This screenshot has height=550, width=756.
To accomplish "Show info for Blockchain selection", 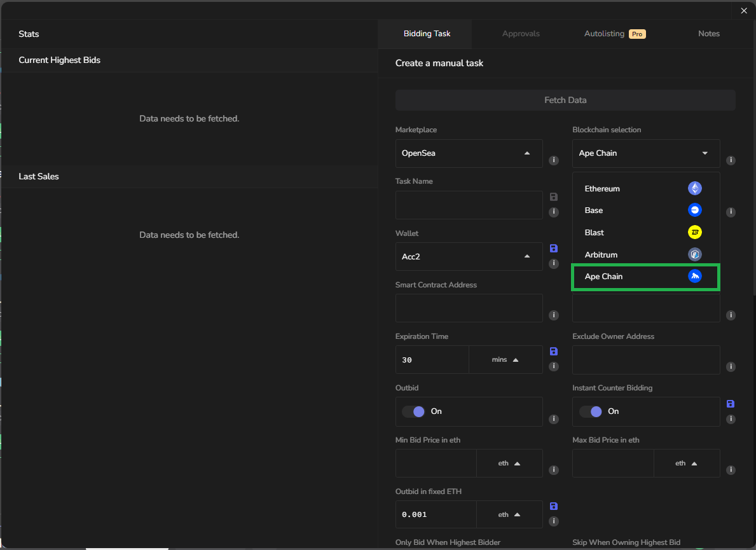I will (x=731, y=160).
